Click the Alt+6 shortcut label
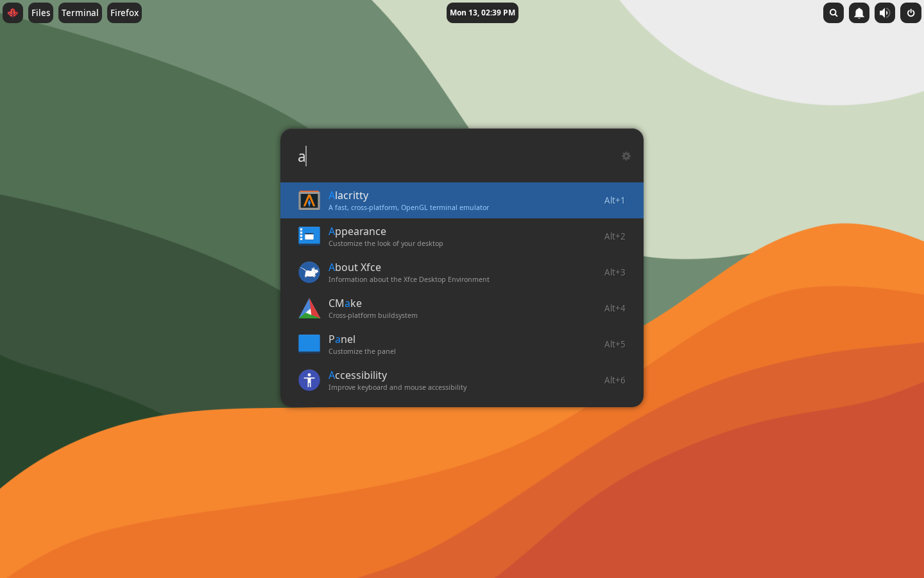The width and height of the screenshot is (924, 578). tap(615, 380)
